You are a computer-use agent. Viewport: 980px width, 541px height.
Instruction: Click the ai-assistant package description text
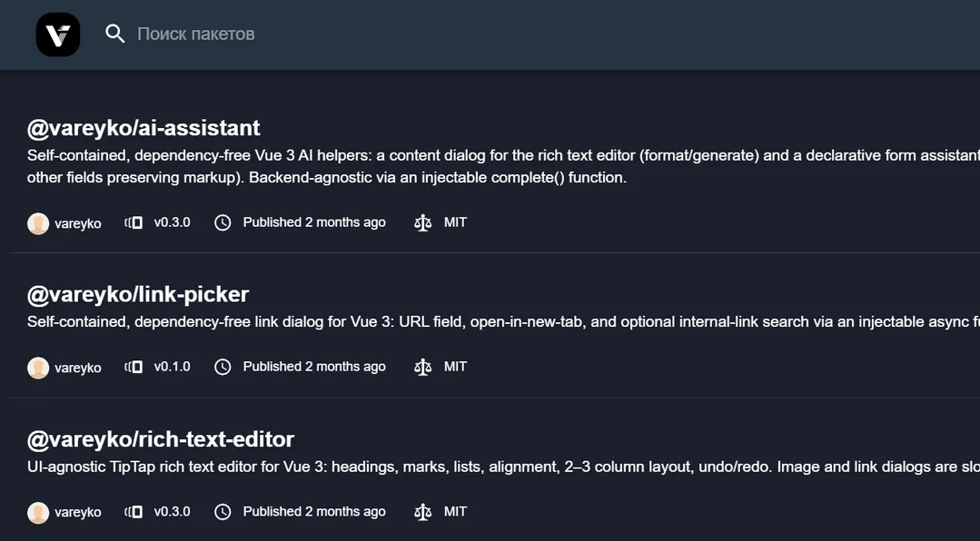click(x=503, y=166)
